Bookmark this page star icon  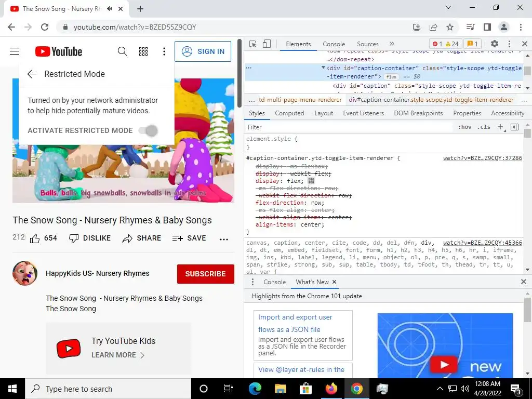point(450,27)
